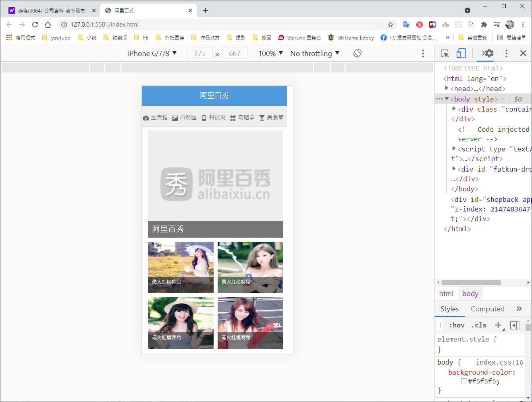Expand the div class container node

tap(454, 108)
